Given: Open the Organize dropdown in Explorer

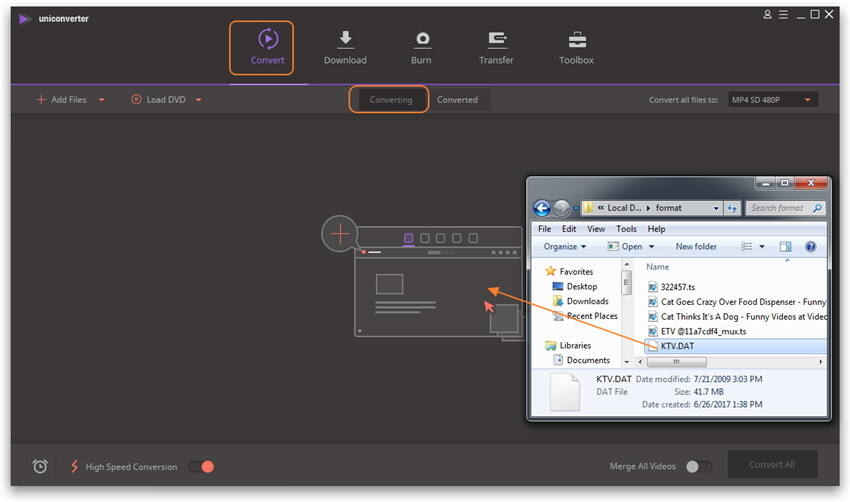Looking at the screenshot, I should [x=565, y=247].
